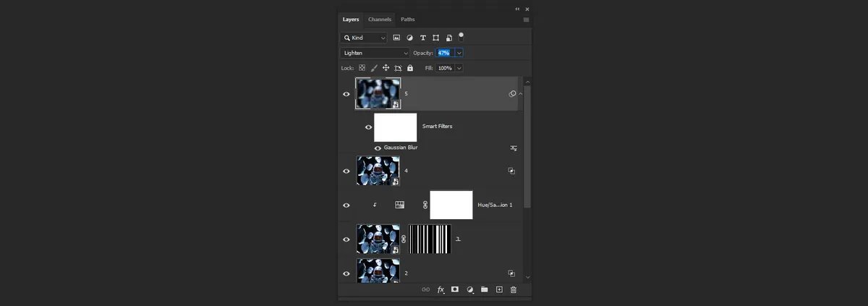The image size is (868, 306).
Task: Prevent auto-nesting artboard lock icon
Action: pyautogui.click(x=398, y=68)
